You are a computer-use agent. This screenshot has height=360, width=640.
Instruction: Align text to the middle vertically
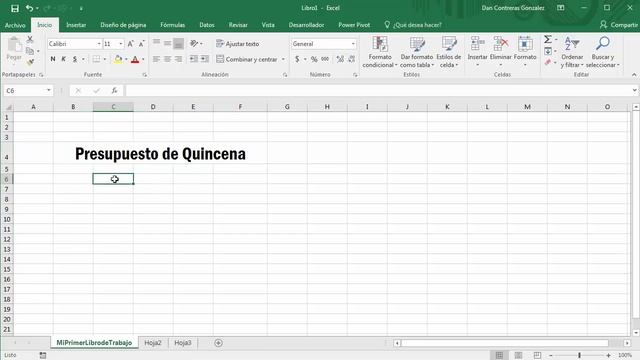click(x=167, y=43)
